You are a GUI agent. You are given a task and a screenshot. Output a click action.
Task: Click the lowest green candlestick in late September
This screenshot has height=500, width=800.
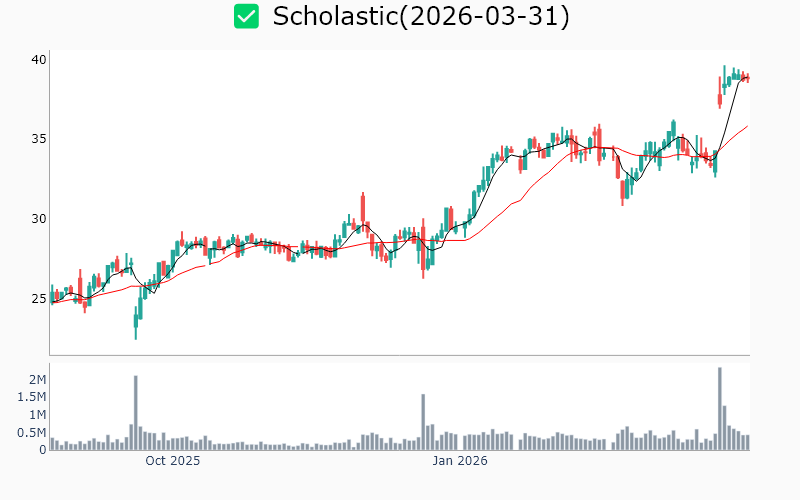pyautogui.click(x=136, y=322)
